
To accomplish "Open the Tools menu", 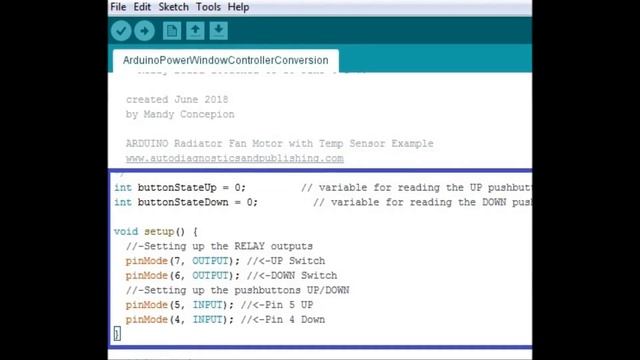I will coord(208,7).
